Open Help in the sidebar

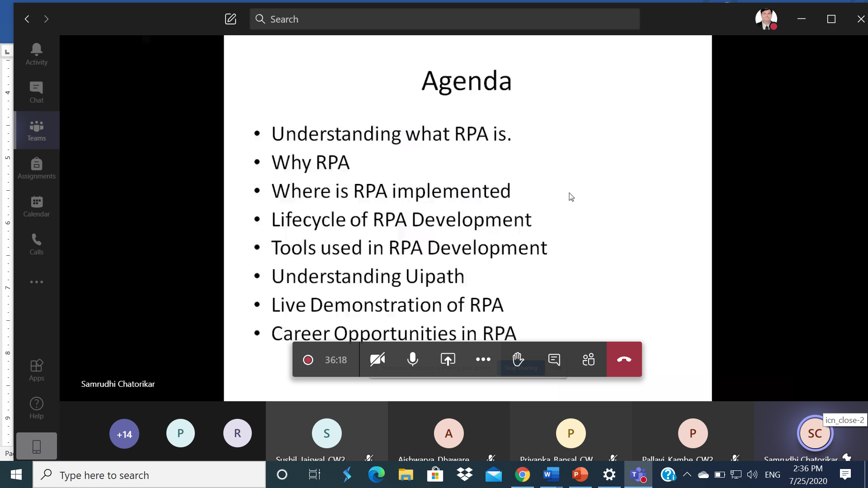[x=36, y=408]
